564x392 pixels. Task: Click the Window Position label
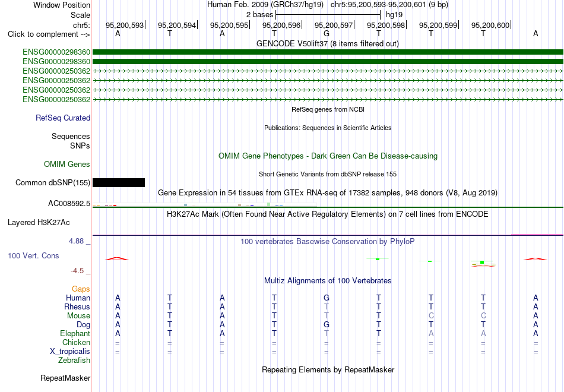click(x=62, y=5)
